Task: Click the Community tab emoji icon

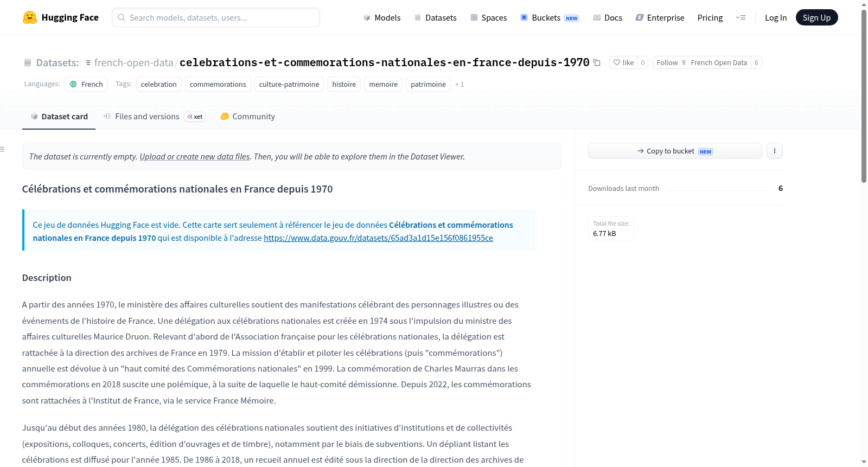Action: click(x=225, y=116)
